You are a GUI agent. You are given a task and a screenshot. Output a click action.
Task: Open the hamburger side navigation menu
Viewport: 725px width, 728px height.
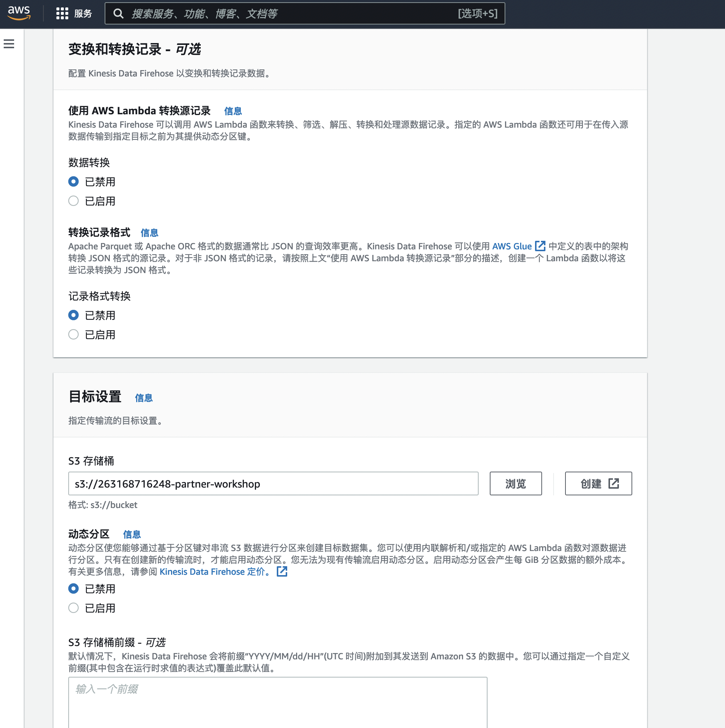click(9, 44)
